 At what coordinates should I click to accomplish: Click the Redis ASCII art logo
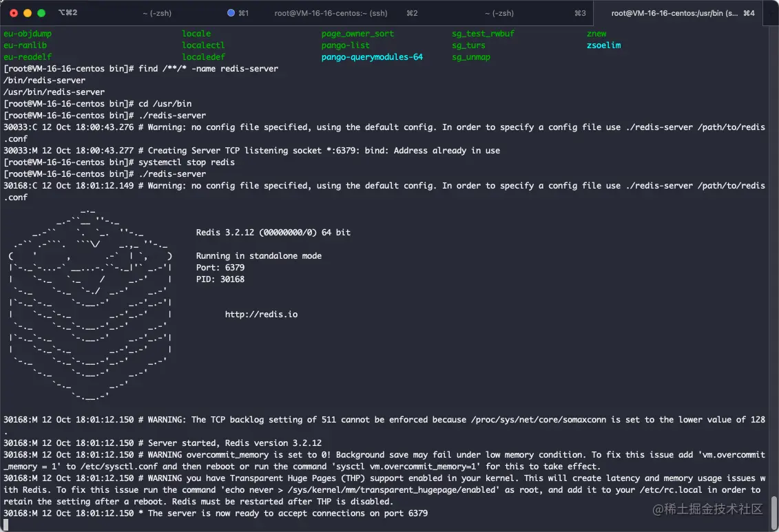coord(90,305)
